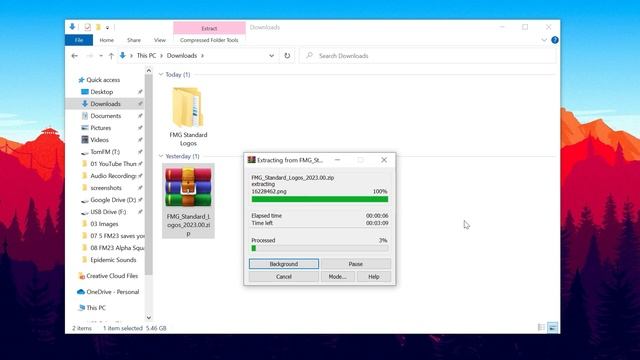
Task: Go back with the back arrow
Action: [x=74, y=56]
